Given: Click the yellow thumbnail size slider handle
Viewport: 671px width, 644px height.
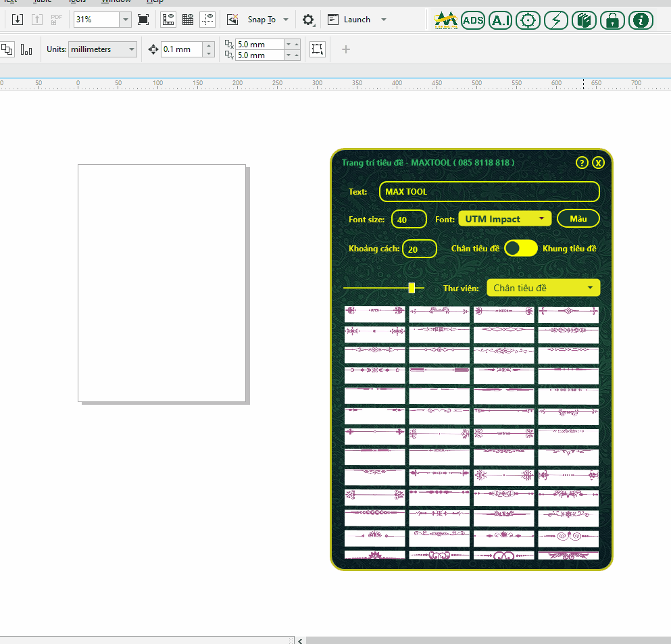Looking at the screenshot, I should tap(412, 288).
